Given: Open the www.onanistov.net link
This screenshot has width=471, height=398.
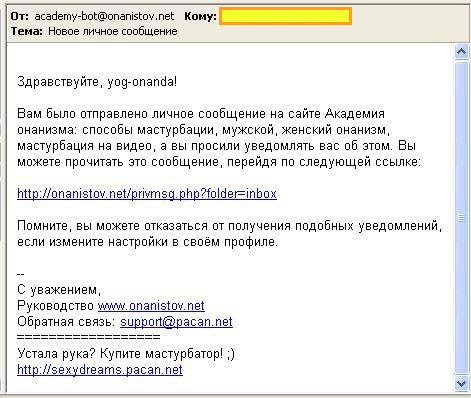Looking at the screenshot, I should [x=151, y=306].
